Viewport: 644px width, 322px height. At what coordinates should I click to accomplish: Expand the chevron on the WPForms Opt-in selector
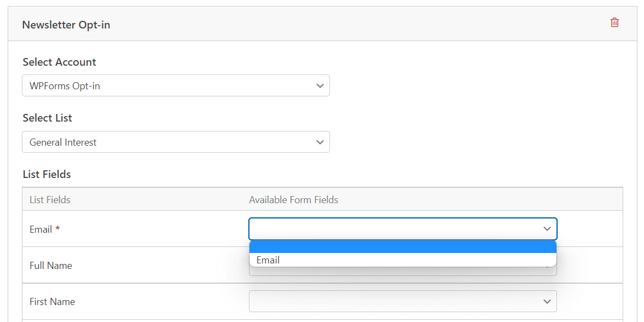tap(321, 85)
